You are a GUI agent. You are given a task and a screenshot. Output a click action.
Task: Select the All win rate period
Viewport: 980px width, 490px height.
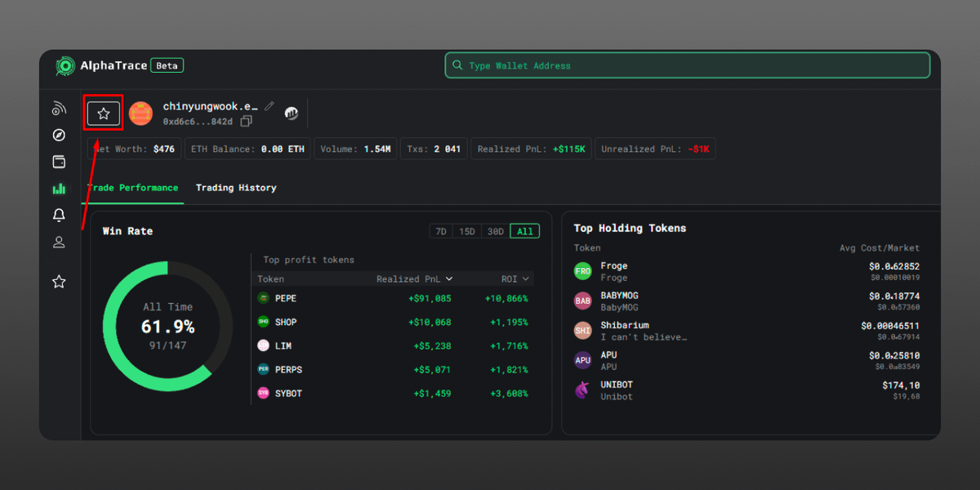pyautogui.click(x=525, y=231)
